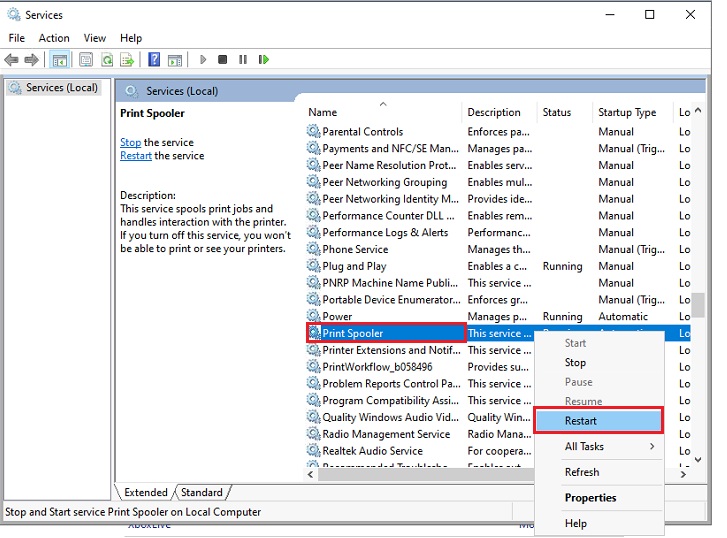Click vertical scrollbar up arrow

point(698,110)
